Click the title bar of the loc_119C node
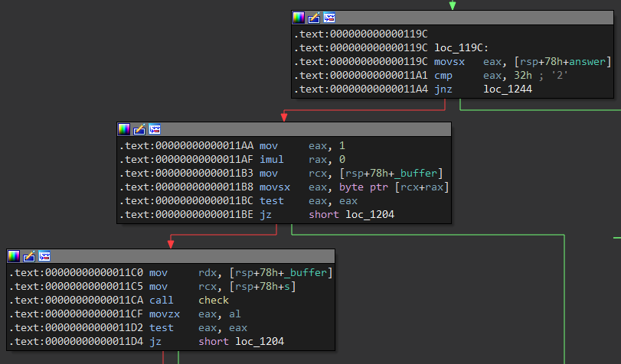The image size is (621, 364). 453,18
